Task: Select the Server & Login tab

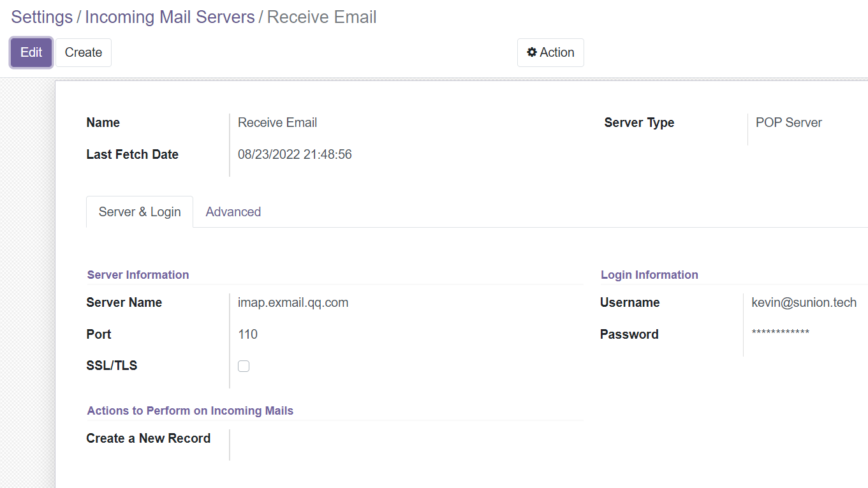Action: [140, 212]
